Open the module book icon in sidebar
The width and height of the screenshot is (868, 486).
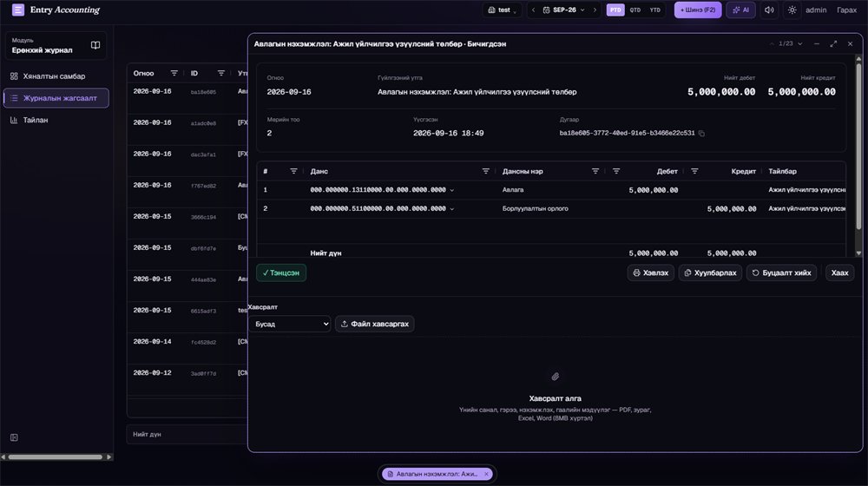point(95,45)
